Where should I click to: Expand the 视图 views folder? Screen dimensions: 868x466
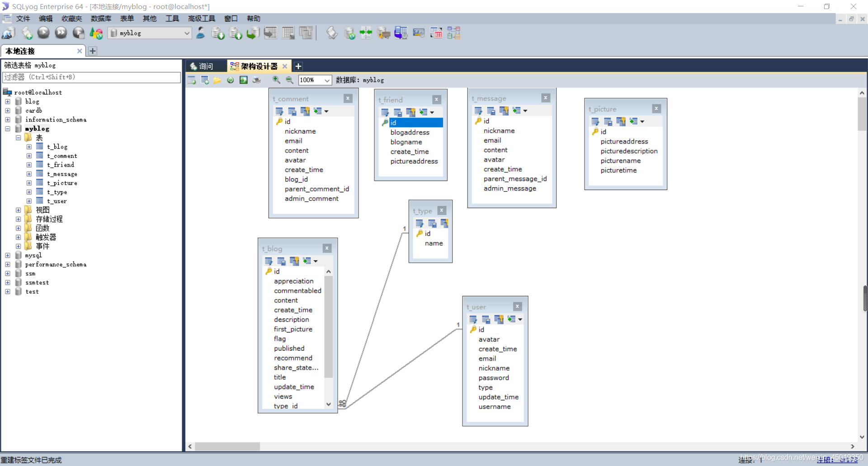click(x=18, y=210)
